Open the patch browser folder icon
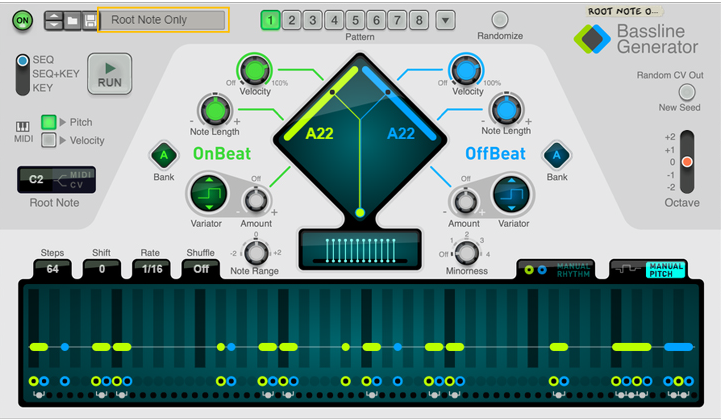This screenshot has height=419, width=721. [72, 20]
